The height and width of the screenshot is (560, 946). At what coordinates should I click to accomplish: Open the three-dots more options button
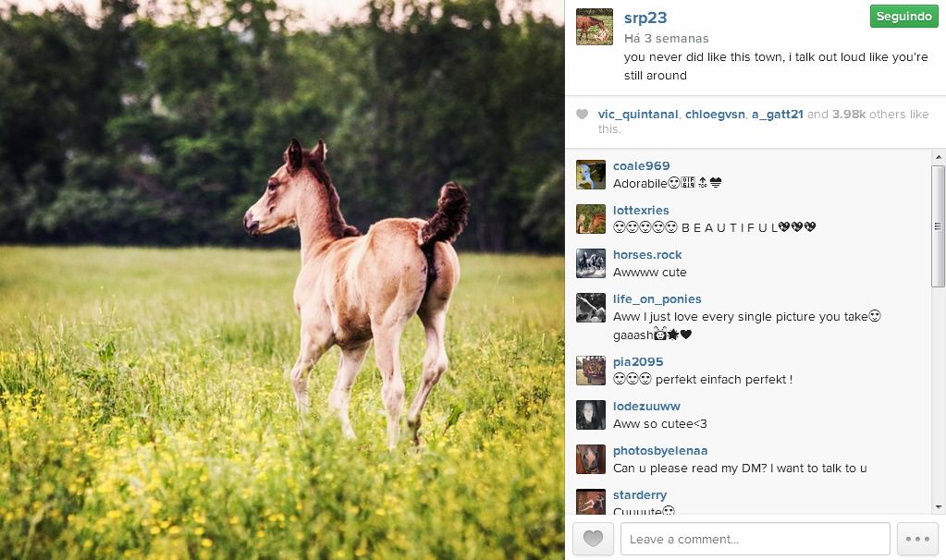917,539
